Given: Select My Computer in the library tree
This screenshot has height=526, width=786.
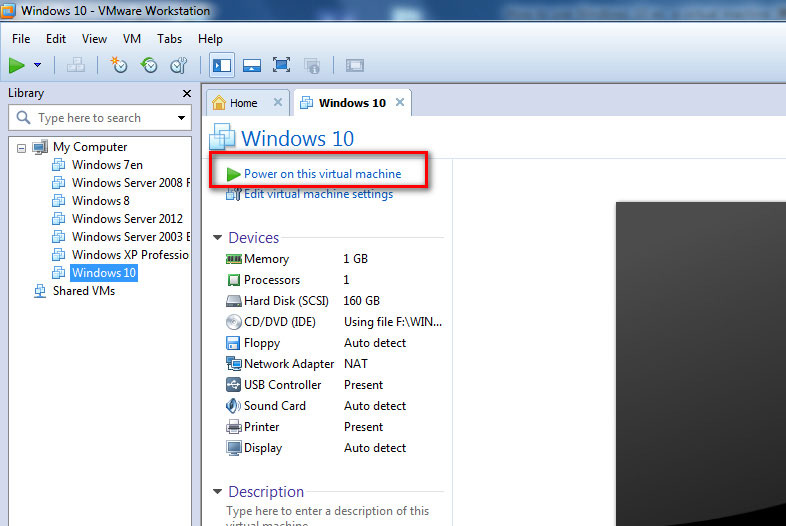Looking at the screenshot, I should tap(90, 147).
